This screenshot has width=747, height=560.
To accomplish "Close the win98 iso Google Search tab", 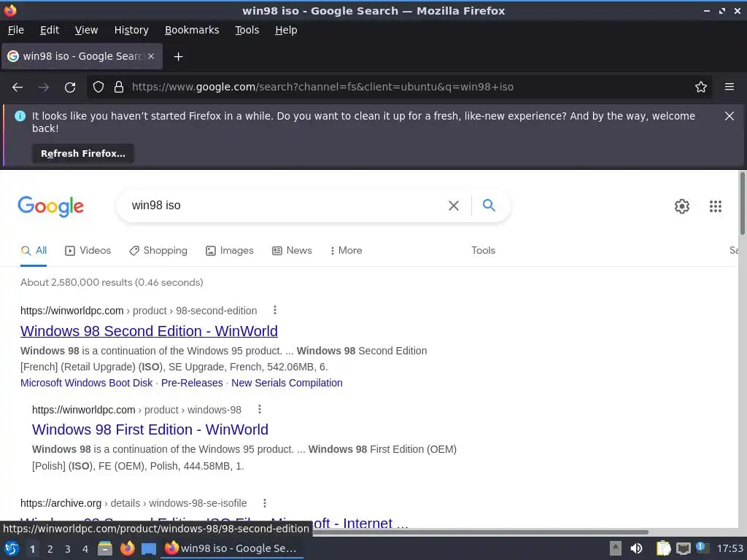I will tap(151, 56).
